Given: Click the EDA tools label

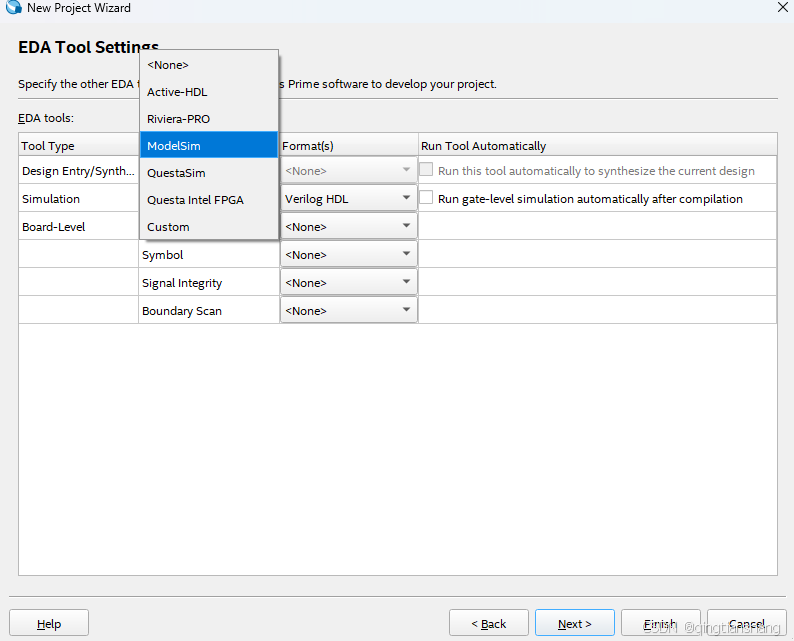Looking at the screenshot, I should tap(46, 118).
